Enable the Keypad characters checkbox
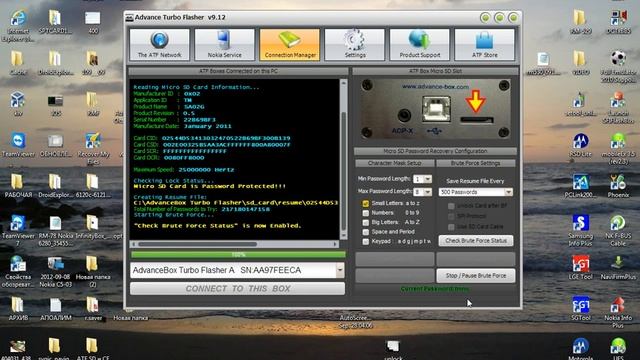 pyautogui.click(x=365, y=241)
